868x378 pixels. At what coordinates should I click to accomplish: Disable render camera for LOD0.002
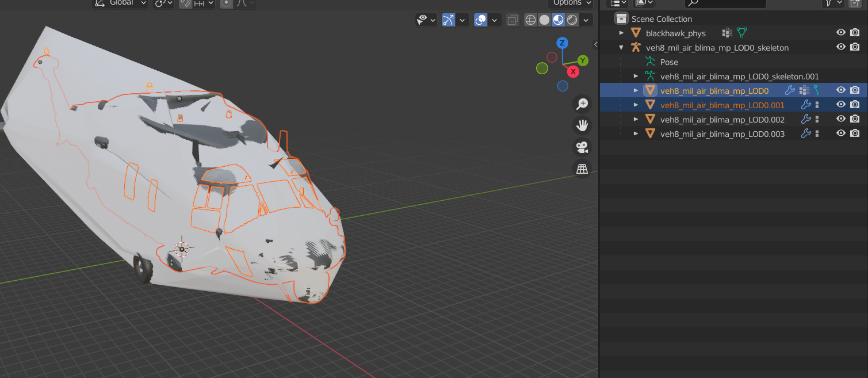[855, 119]
